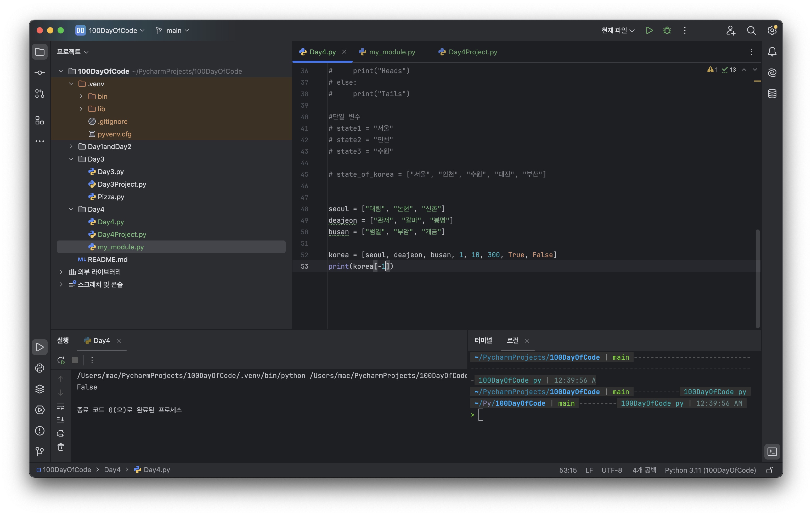Toggle the read-only lock icon in status bar

pos(770,470)
